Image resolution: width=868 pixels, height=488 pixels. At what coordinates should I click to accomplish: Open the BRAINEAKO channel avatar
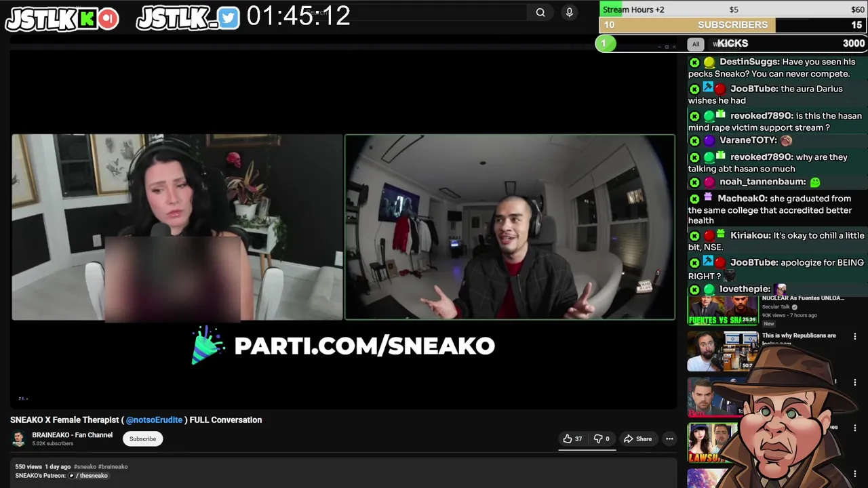[18, 439]
